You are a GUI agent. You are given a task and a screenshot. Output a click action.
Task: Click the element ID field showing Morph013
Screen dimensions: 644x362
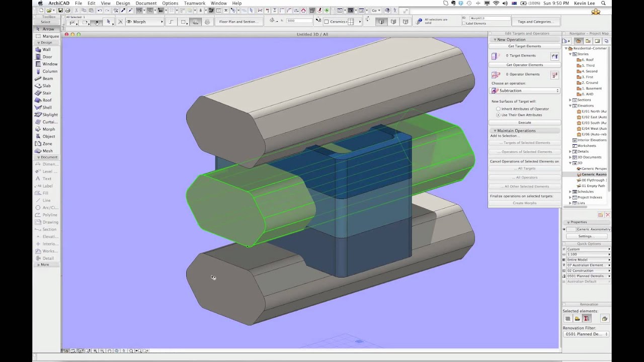tap(490, 18)
